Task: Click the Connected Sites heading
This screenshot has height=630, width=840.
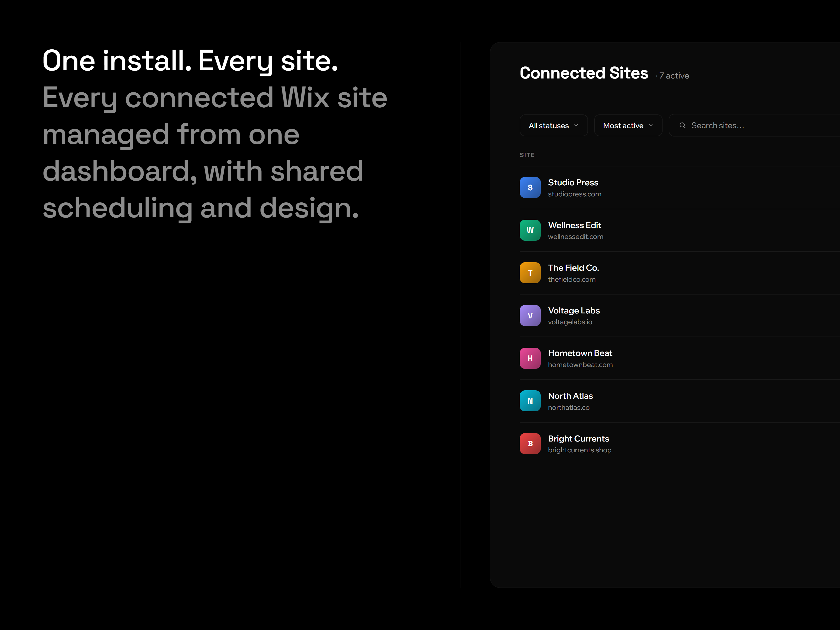Action: pos(584,73)
